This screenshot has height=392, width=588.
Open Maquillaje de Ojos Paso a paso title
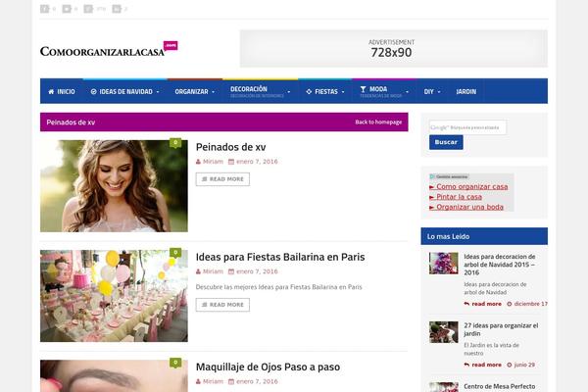pyautogui.click(x=268, y=367)
